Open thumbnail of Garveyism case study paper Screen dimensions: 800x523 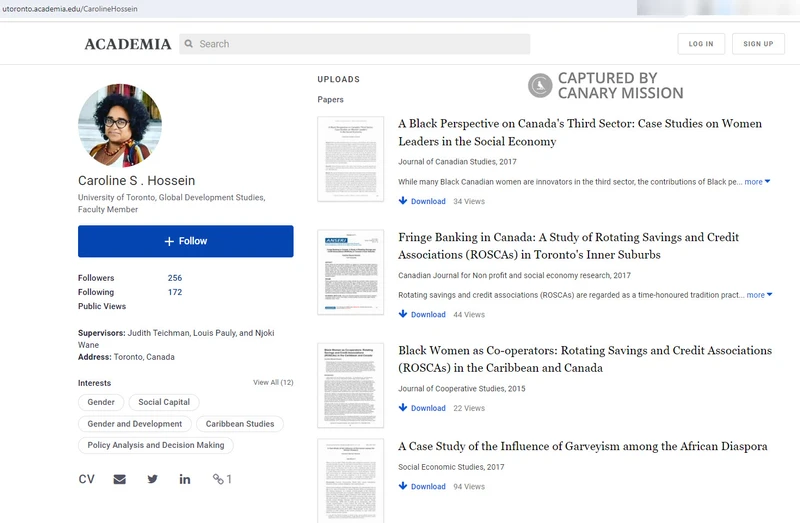[351, 481]
